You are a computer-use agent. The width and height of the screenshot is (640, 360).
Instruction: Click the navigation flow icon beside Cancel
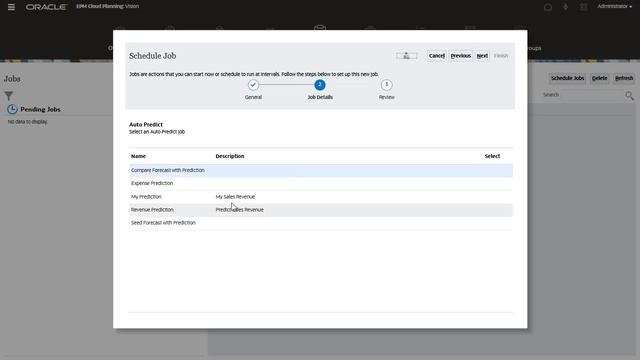click(x=407, y=56)
